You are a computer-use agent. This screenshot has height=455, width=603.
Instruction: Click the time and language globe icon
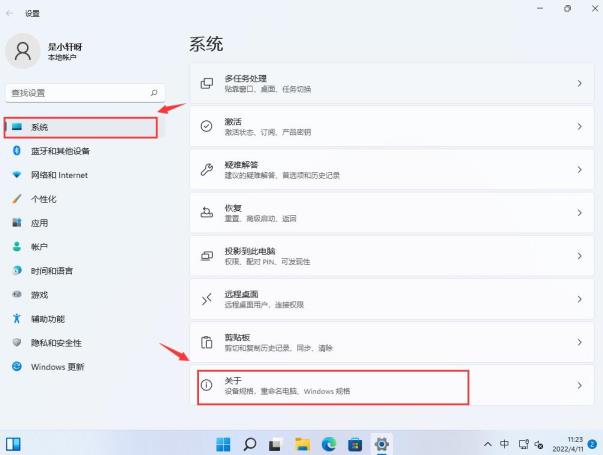(17, 270)
